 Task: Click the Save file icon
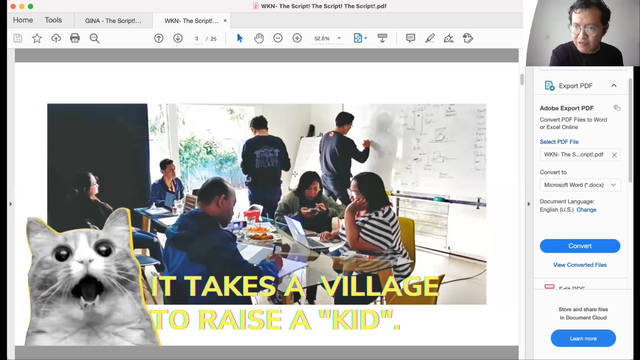[x=18, y=38]
